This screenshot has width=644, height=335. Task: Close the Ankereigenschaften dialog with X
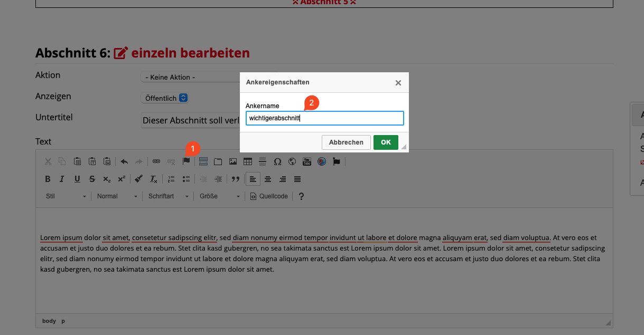(398, 83)
